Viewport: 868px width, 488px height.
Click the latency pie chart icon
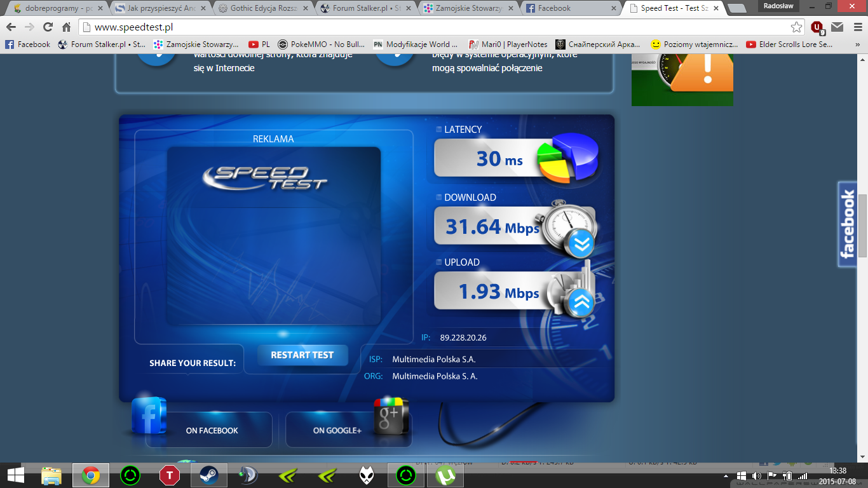567,158
